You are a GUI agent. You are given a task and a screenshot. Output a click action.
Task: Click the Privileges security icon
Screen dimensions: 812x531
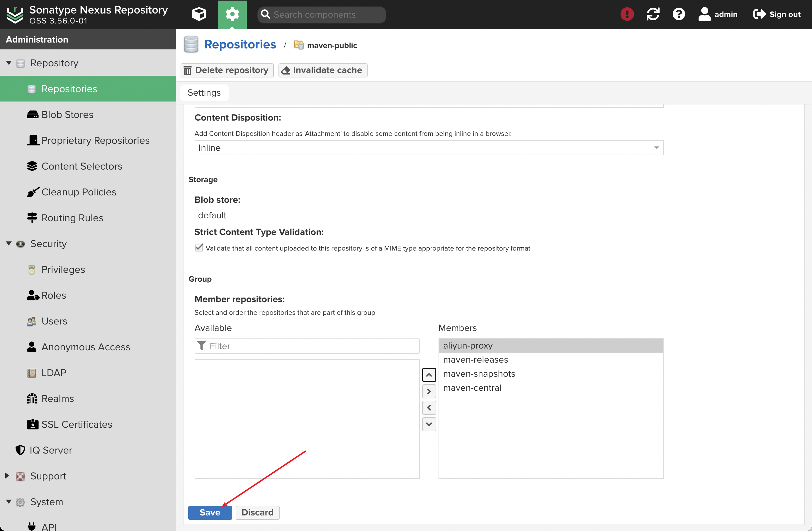click(x=31, y=270)
